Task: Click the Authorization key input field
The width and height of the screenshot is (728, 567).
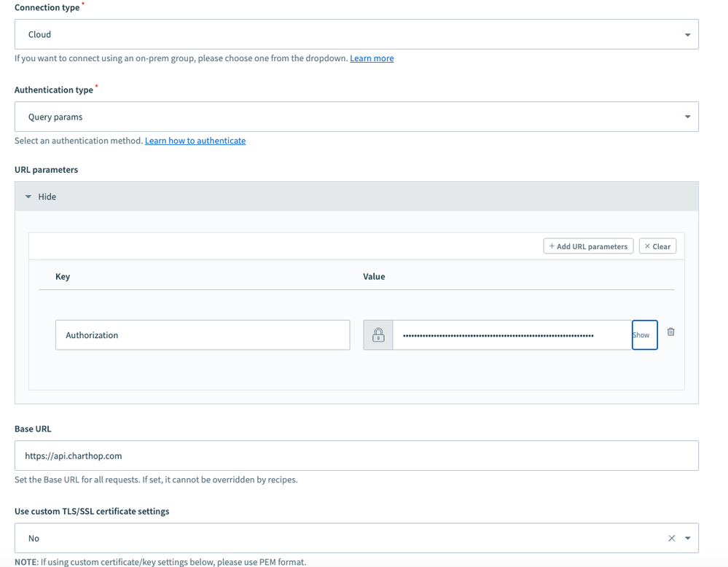Action: click(x=203, y=335)
